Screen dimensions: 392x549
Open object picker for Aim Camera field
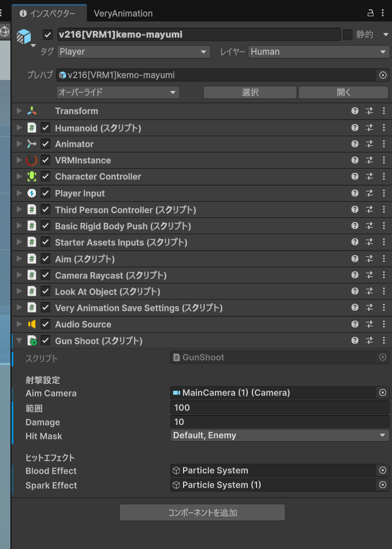(x=382, y=393)
